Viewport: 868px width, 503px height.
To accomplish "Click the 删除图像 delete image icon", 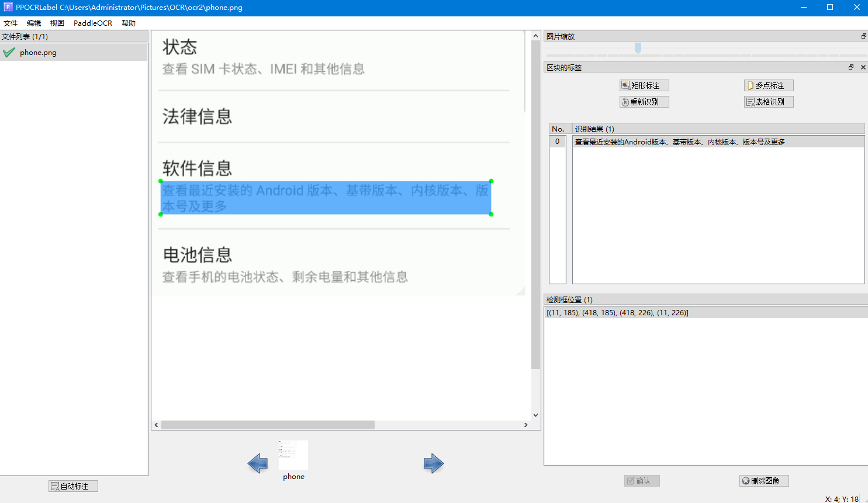I will [763, 480].
